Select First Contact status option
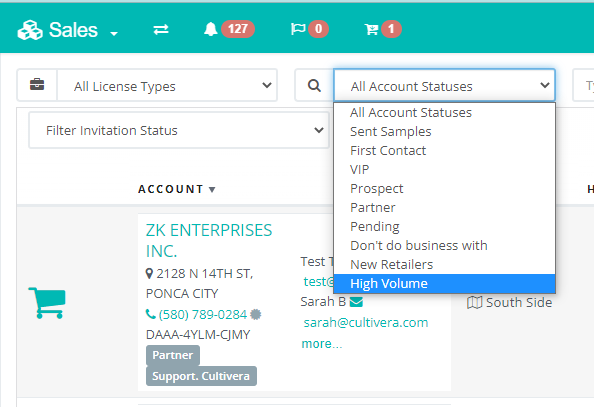This screenshot has width=594, height=407. (x=444, y=150)
